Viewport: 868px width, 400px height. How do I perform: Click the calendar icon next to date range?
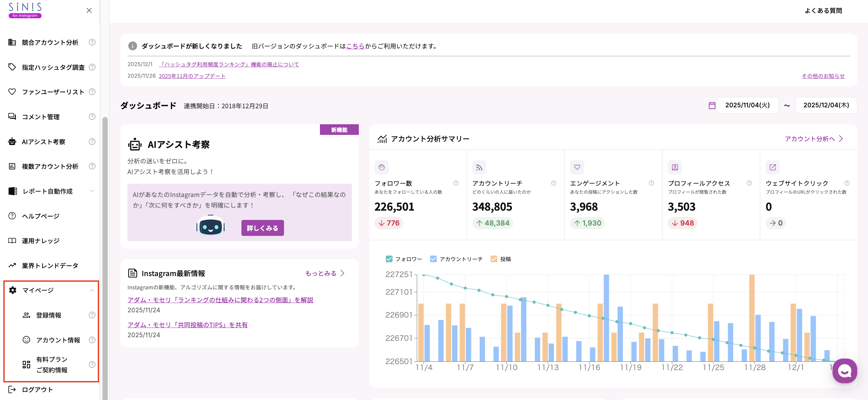pyautogui.click(x=712, y=105)
